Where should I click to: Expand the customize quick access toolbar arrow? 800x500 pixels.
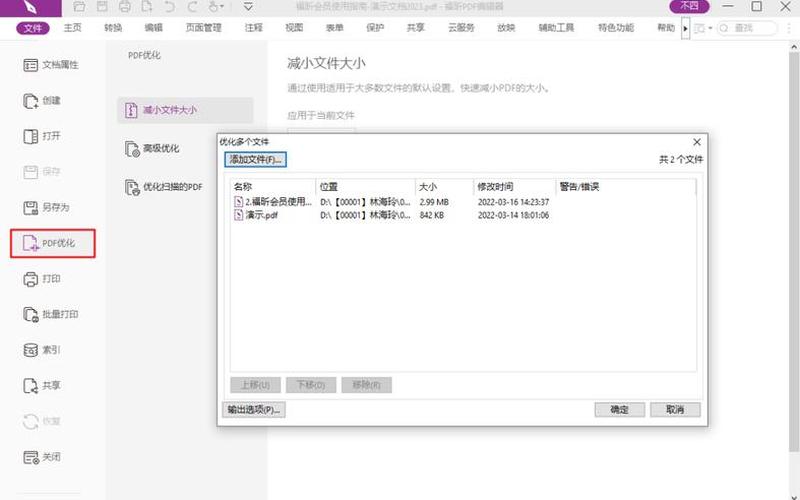coord(248,7)
